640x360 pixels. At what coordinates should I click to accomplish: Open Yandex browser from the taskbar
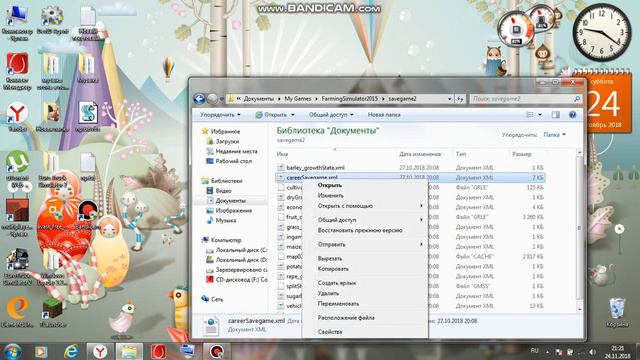click(x=100, y=351)
